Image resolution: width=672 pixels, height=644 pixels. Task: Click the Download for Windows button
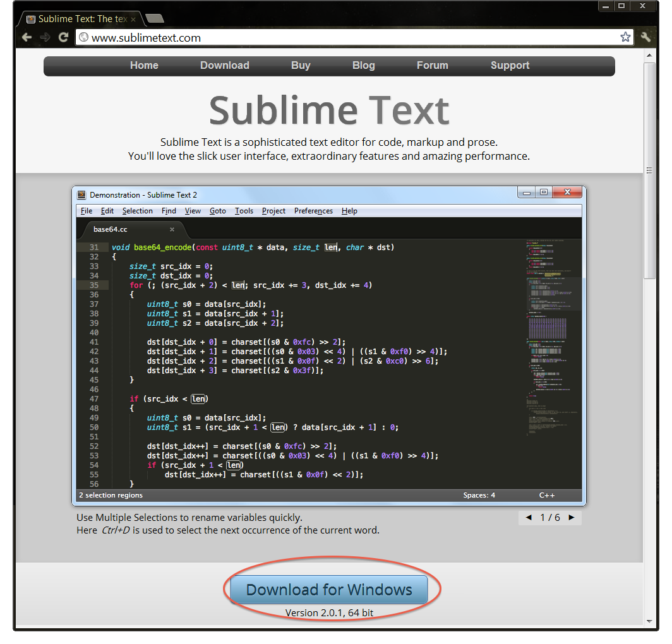[328, 590]
